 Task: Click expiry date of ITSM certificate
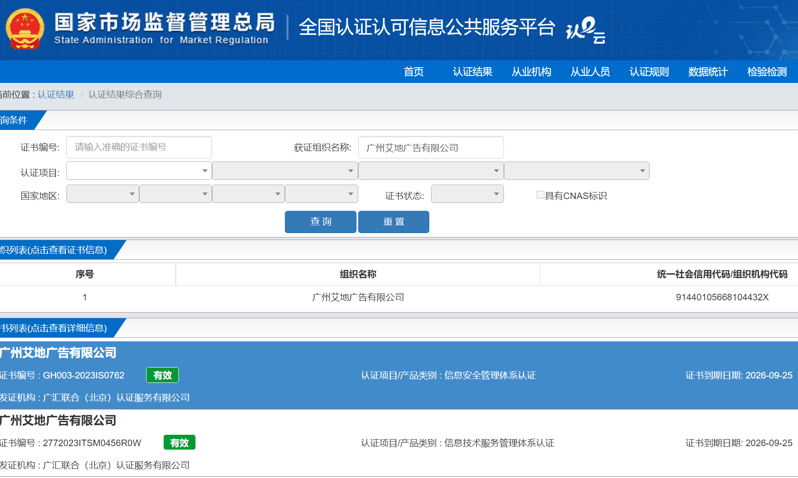[x=769, y=443]
